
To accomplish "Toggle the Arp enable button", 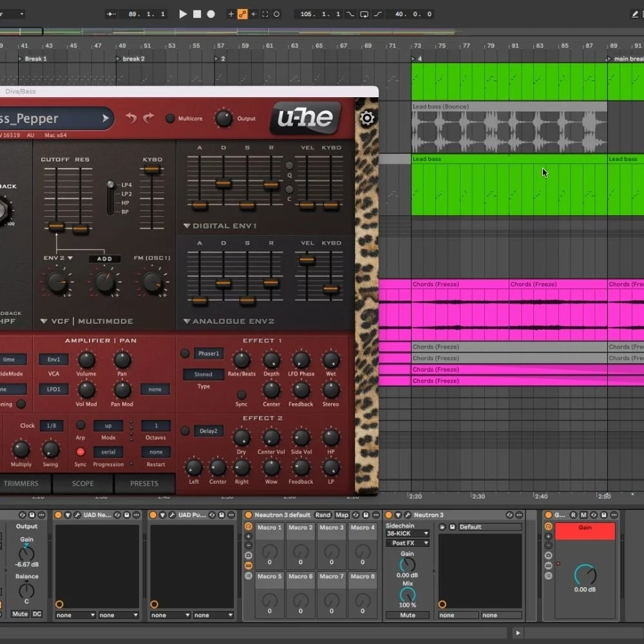I will [x=80, y=425].
